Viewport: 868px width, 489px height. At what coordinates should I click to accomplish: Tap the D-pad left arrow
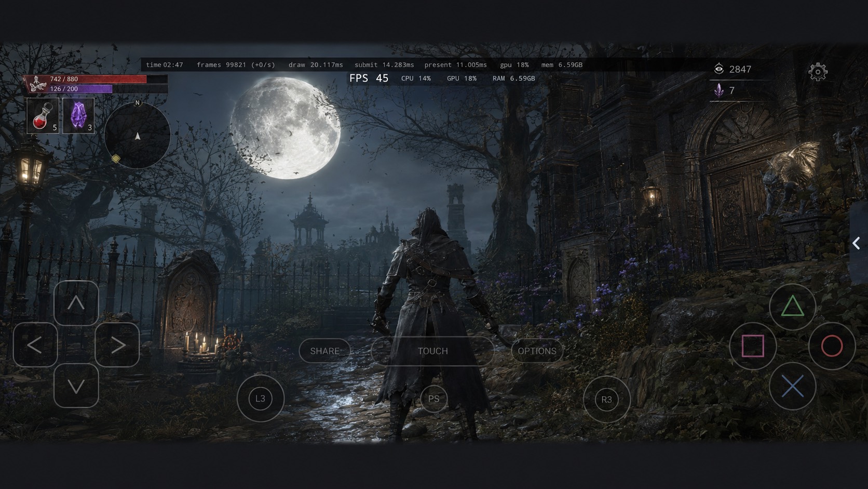(x=35, y=345)
